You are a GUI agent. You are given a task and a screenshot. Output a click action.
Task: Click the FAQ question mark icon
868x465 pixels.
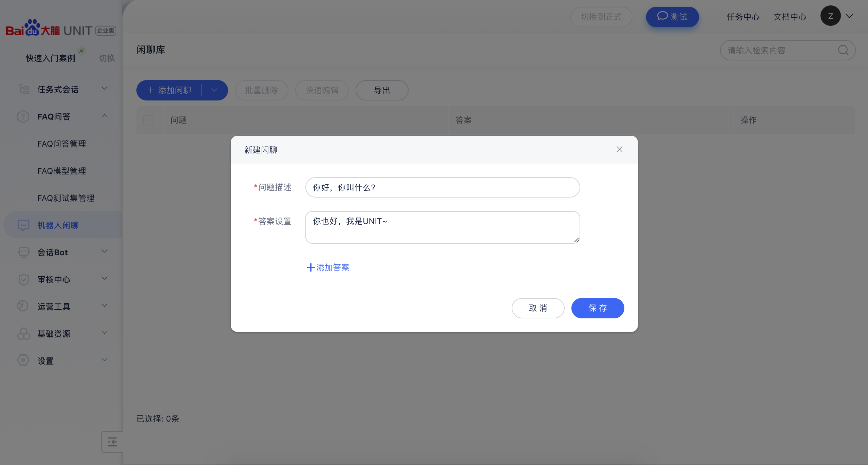pos(23,116)
